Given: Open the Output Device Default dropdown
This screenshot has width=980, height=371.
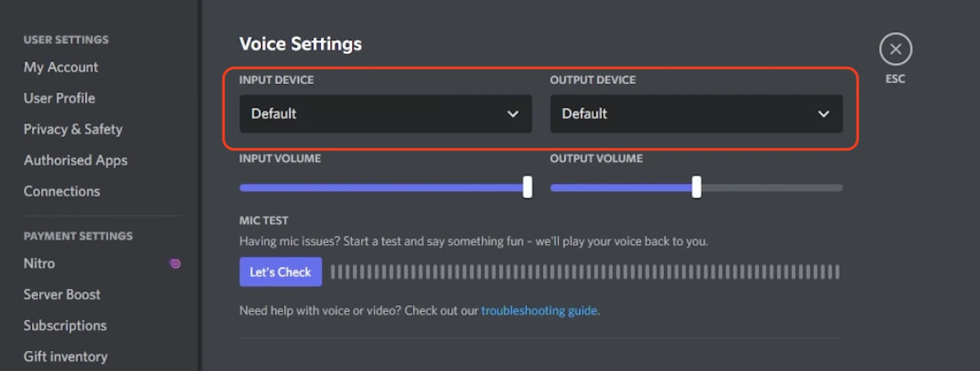Looking at the screenshot, I should (685, 114).
